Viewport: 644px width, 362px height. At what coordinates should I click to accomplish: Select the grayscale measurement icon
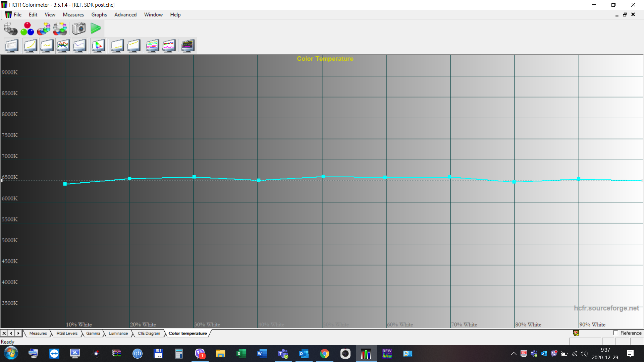click(x=11, y=28)
